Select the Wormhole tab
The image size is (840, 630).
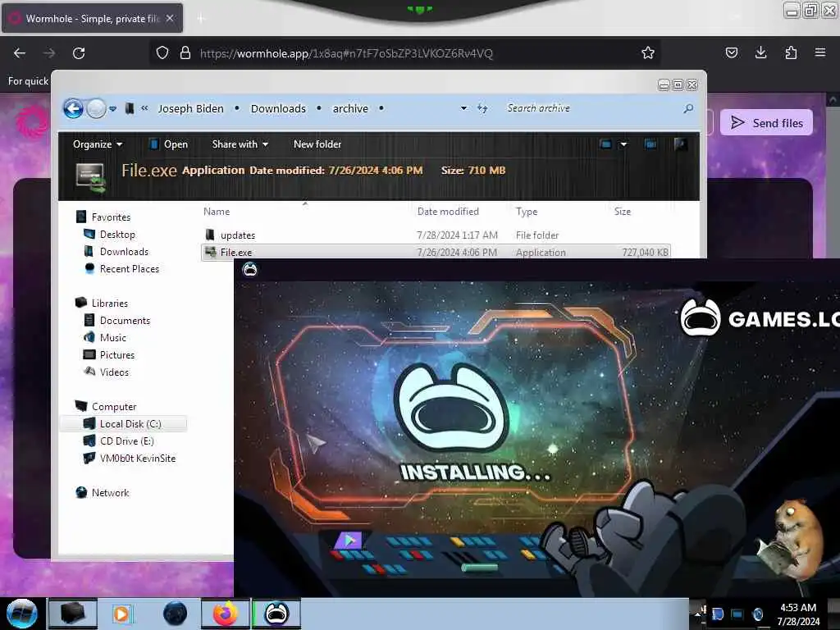coord(92,18)
